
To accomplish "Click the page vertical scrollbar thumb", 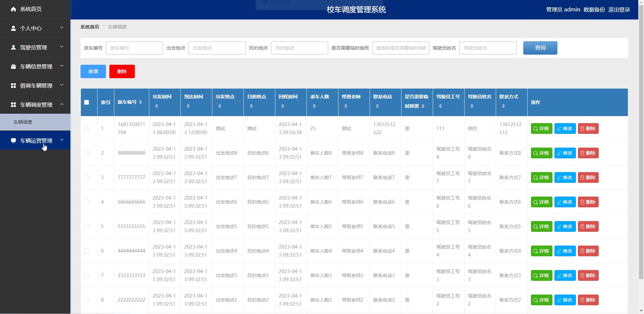I will point(641,143).
